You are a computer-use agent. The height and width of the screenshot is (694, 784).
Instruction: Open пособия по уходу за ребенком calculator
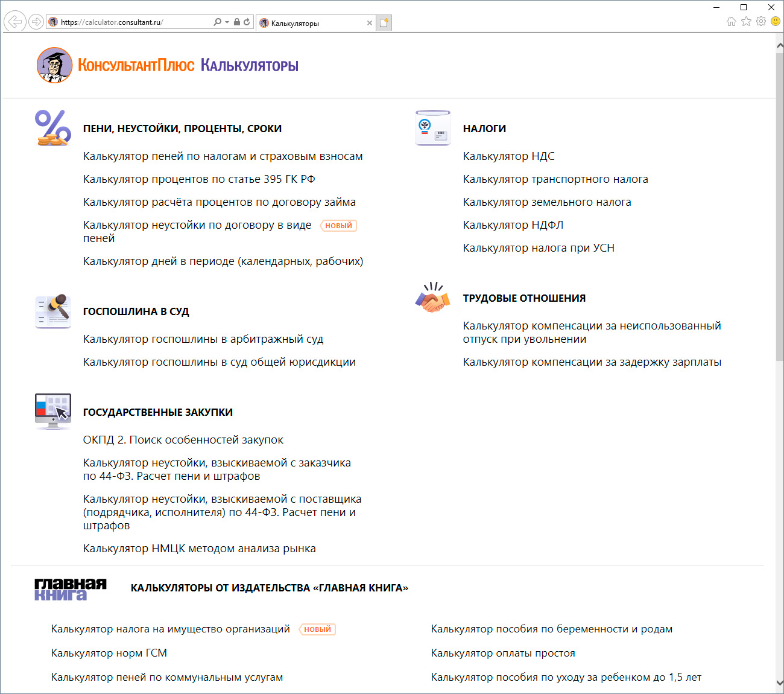pos(566,677)
